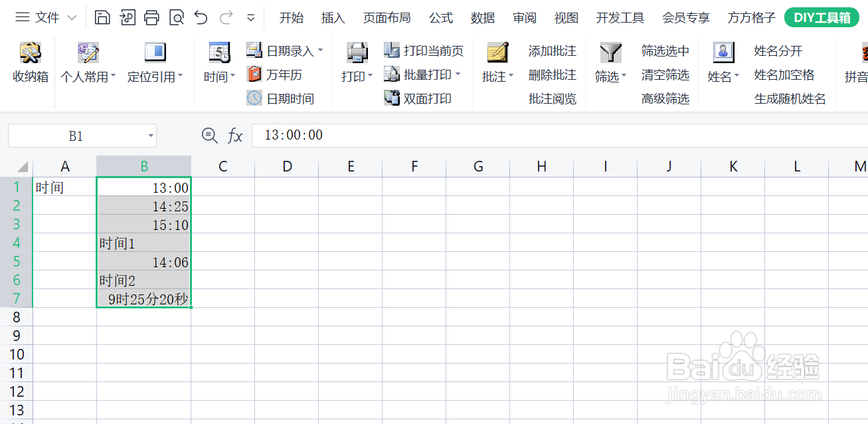Click the 日期时间 clock icon
The height and width of the screenshot is (424, 868).
(254, 98)
